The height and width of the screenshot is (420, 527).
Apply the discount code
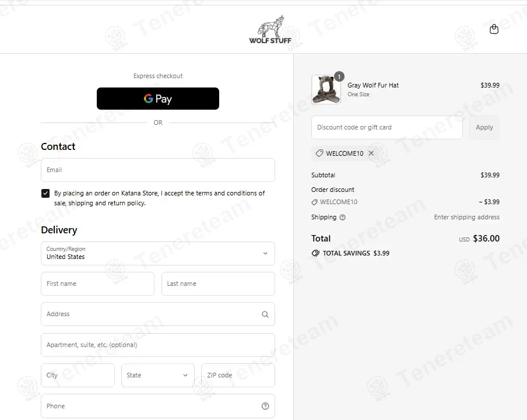484,127
